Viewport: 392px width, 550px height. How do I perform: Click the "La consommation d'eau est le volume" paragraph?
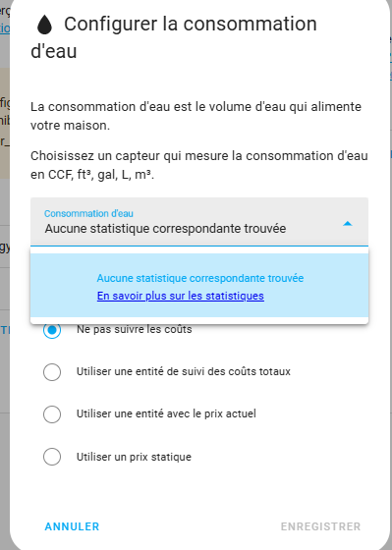(196, 116)
